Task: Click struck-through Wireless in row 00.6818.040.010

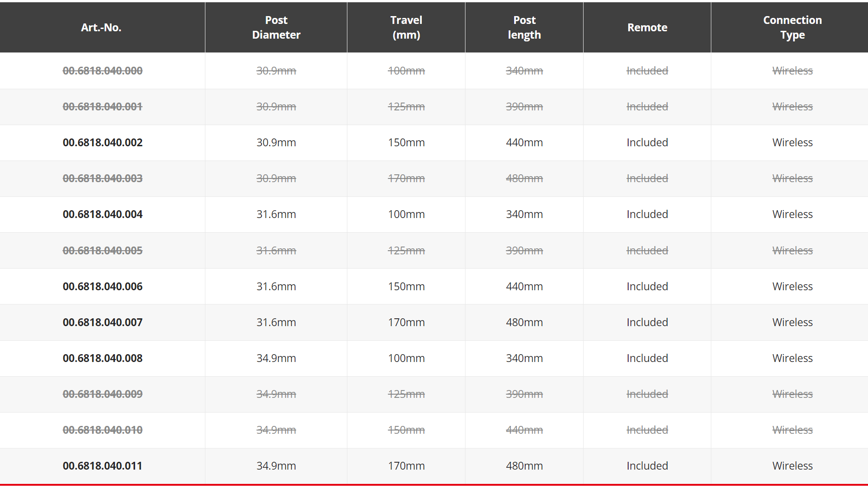Action: [x=792, y=430]
